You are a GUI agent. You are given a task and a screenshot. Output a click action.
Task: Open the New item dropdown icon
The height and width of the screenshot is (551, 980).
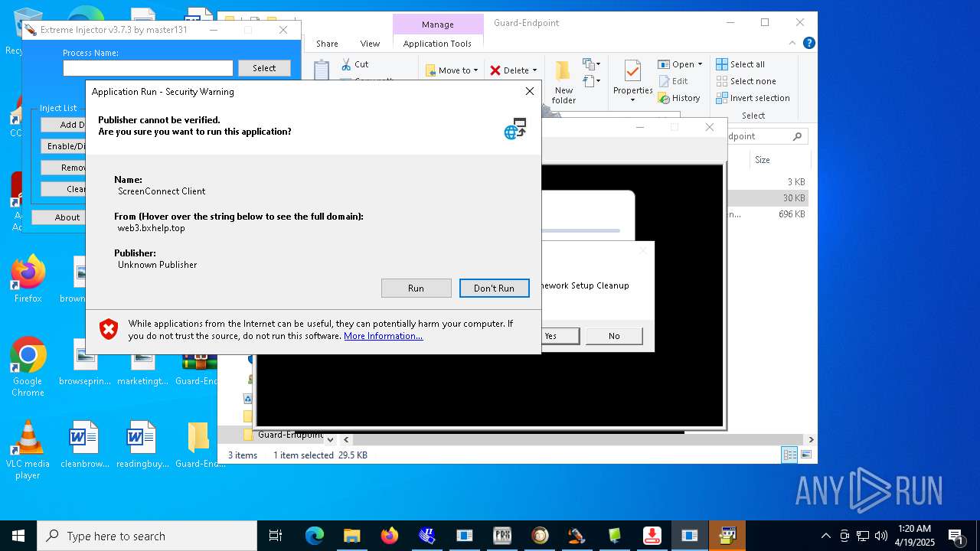tap(592, 64)
